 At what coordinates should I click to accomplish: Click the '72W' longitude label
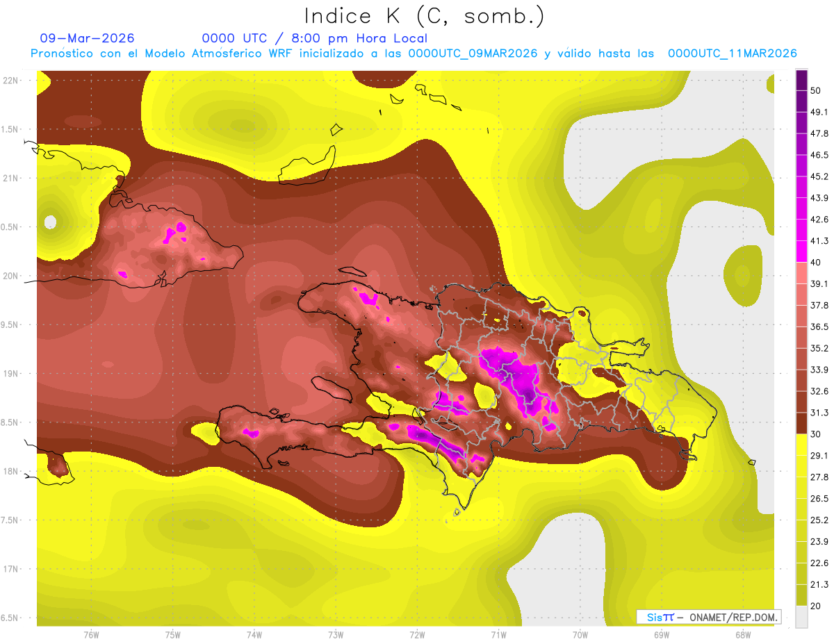[x=417, y=635]
